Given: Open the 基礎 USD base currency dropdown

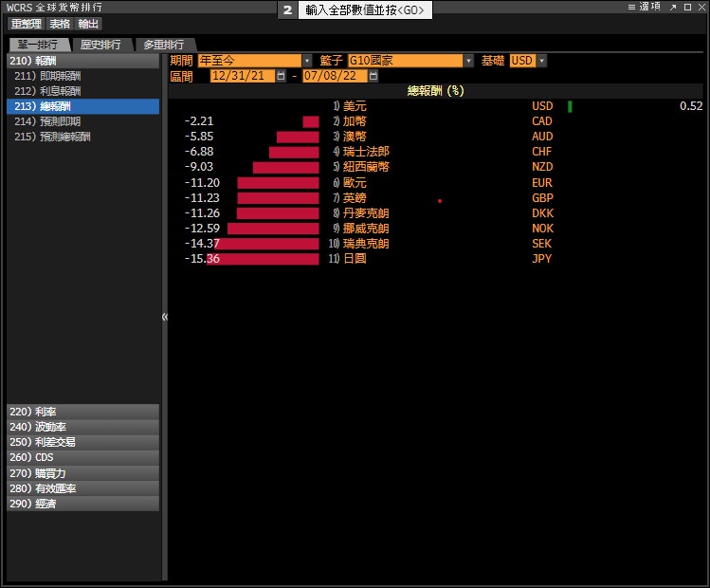Looking at the screenshot, I should pyautogui.click(x=541, y=61).
